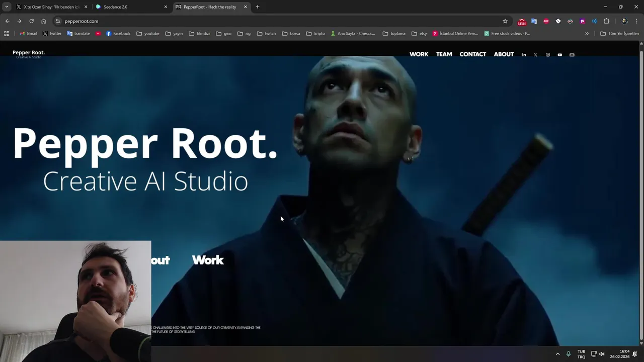Open the YouTube icon in site header
The height and width of the screenshot is (362, 644).
coord(560,55)
